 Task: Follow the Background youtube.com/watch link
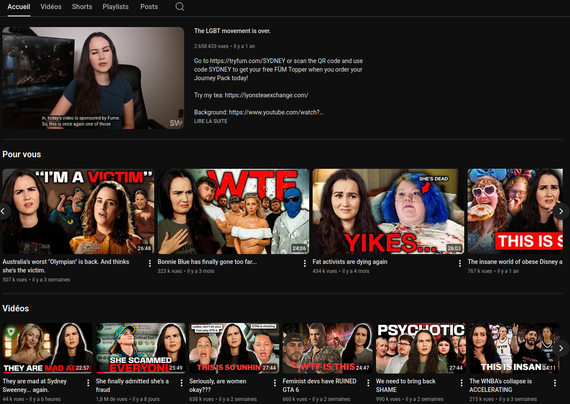point(276,112)
